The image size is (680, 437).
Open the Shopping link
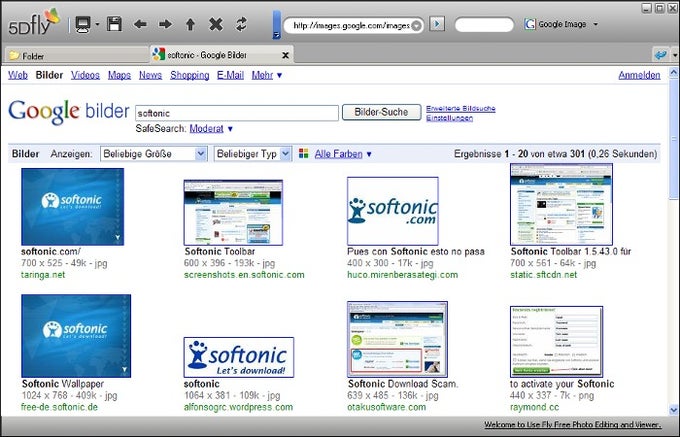[x=190, y=75]
